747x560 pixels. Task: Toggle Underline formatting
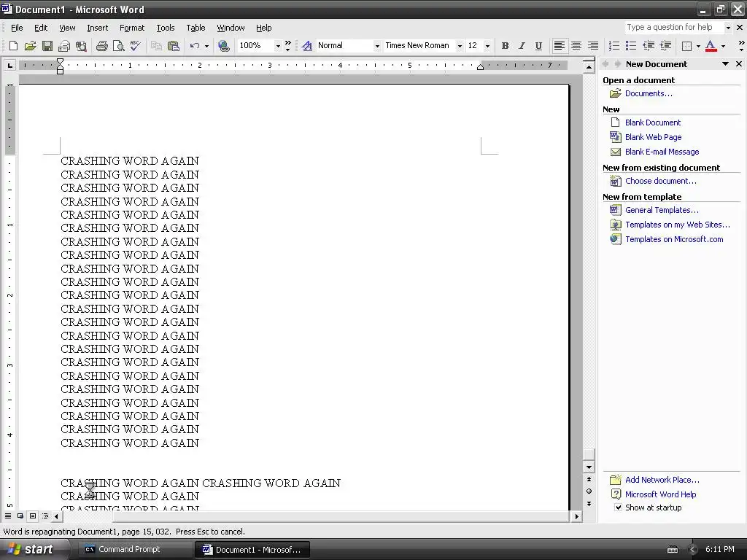[538, 46]
